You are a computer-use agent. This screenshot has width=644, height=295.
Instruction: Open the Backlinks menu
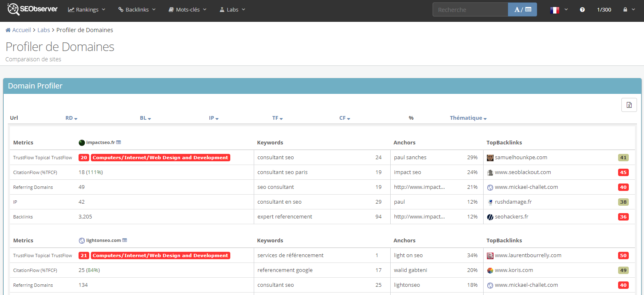137,9
